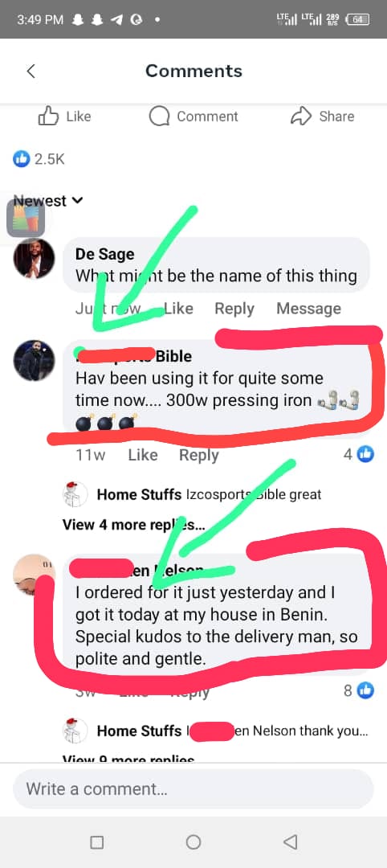387x868 pixels.
Task: Open De Sage's profile picture
Action: coord(35,259)
